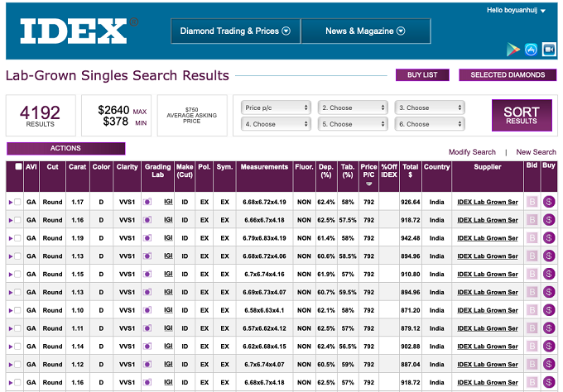Screen dimensions: 563x392
Task: Check the 1.17 carat diamond row
Action: 17,202
